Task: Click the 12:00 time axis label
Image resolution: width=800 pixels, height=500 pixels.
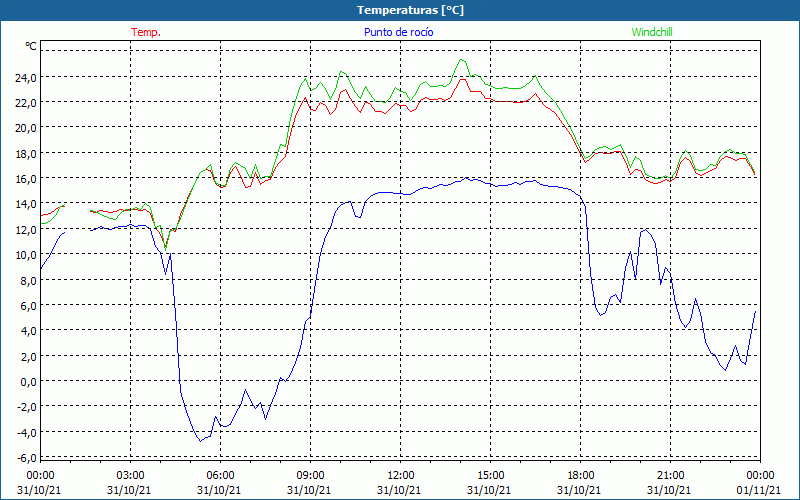Action: coord(401,476)
